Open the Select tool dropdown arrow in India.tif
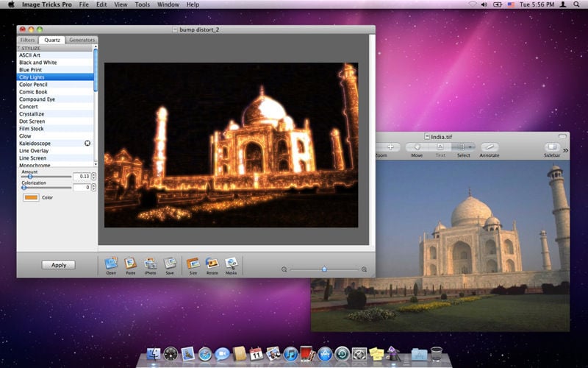Image resolution: width=588 pixels, height=368 pixels. coord(471,146)
